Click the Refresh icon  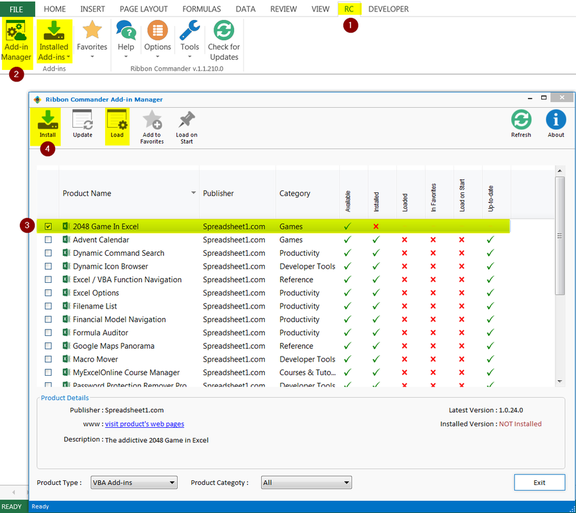(521, 123)
